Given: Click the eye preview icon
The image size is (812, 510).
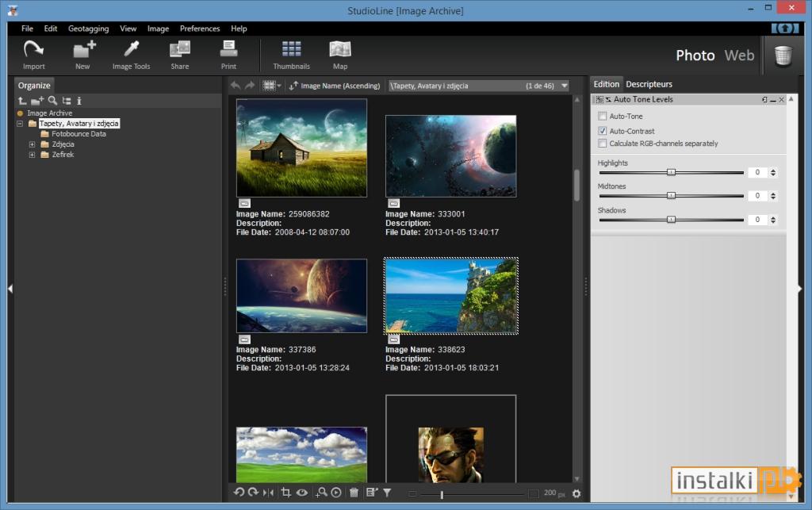Looking at the screenshot, I should (x=302, y=493).
